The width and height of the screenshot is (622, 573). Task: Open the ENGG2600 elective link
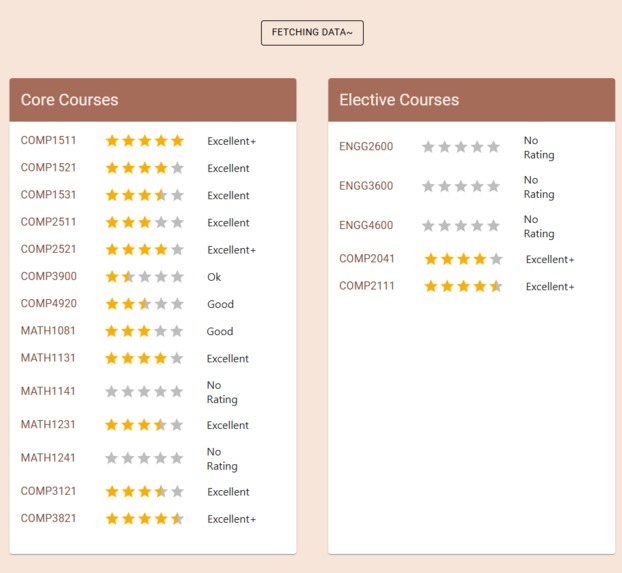tap(366, 146)
